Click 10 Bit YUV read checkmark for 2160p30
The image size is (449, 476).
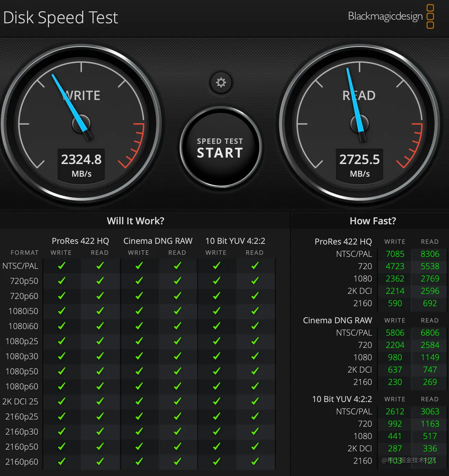(x=255, y=431)
